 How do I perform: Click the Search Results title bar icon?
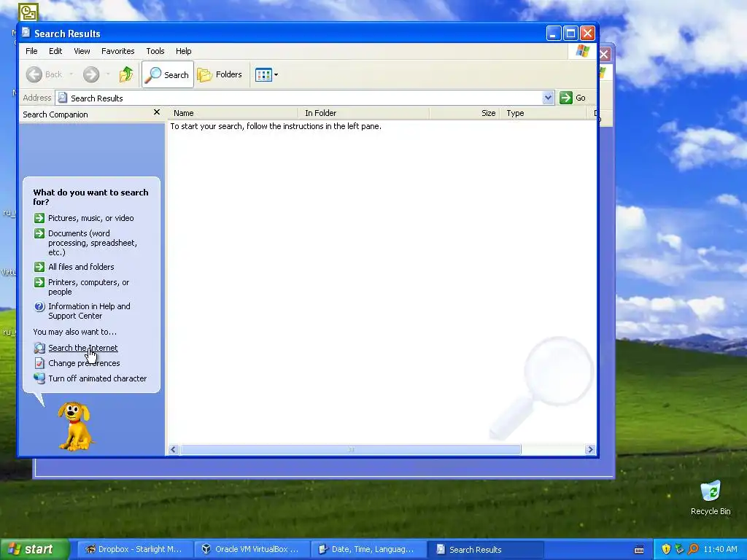26,33
